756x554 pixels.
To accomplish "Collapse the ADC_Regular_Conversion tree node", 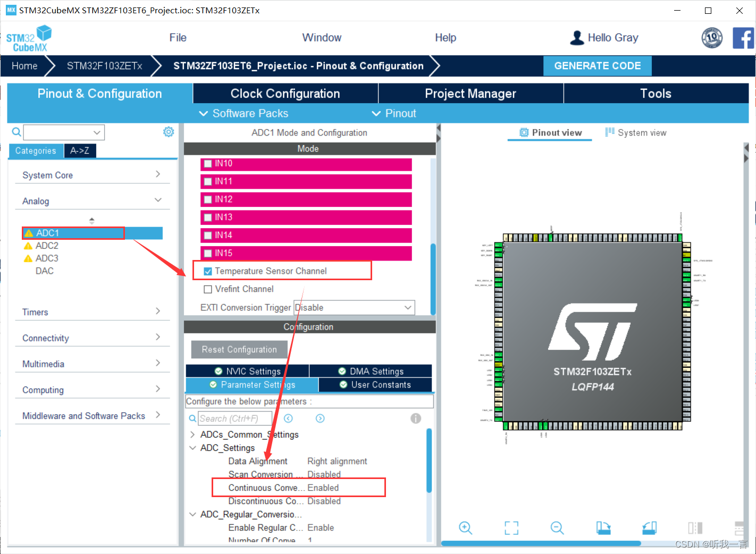I will (x=192, y=514).
